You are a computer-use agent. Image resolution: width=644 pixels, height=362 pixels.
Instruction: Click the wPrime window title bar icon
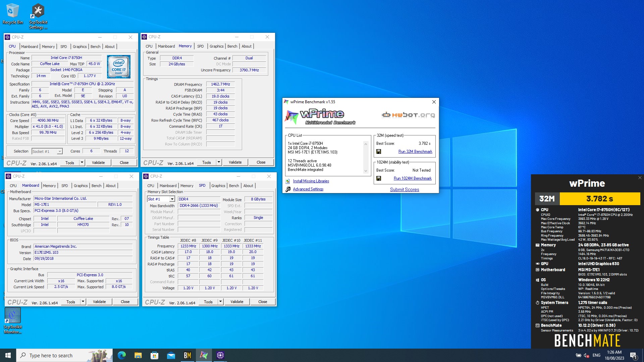pos(286,102)
